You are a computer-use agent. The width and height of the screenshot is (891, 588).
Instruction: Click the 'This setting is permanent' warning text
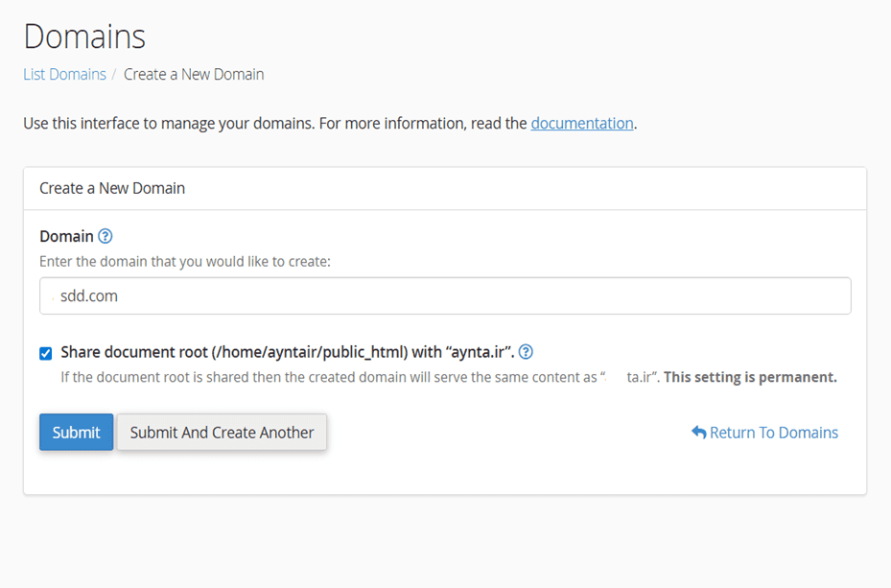click(750, 377)
